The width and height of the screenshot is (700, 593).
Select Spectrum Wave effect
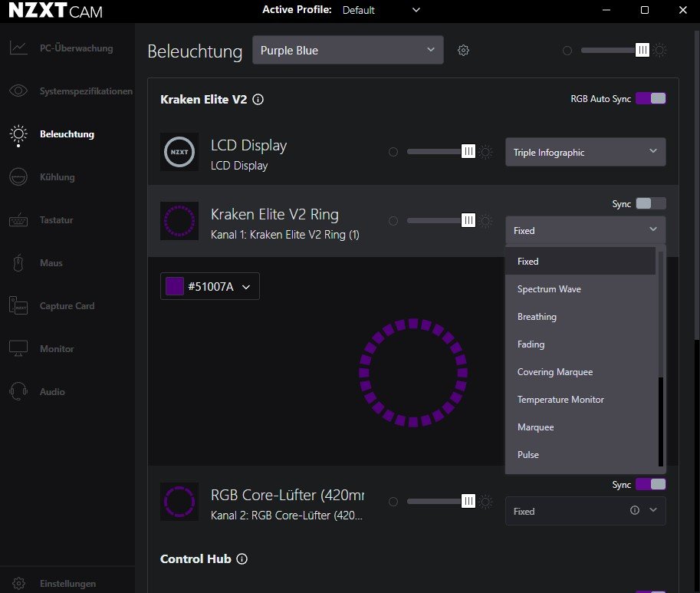coord(580,289)
